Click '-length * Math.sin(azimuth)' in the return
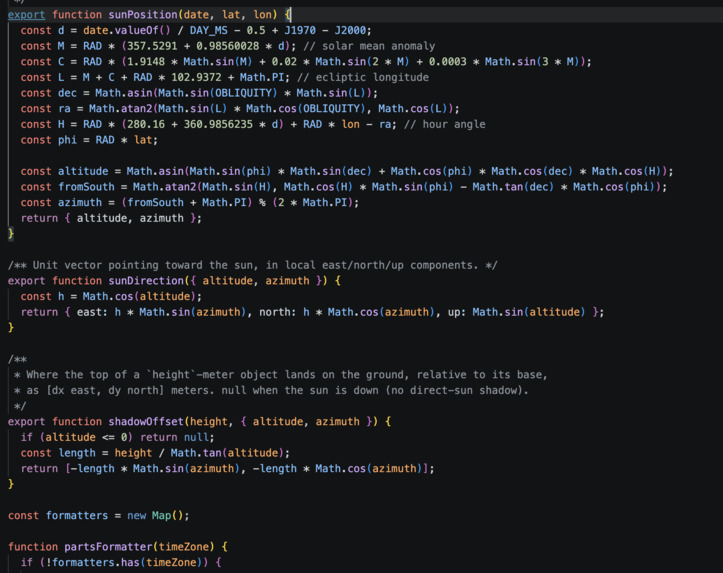The image size is (723, 573). pyautogui.click(x=155, y=469)
